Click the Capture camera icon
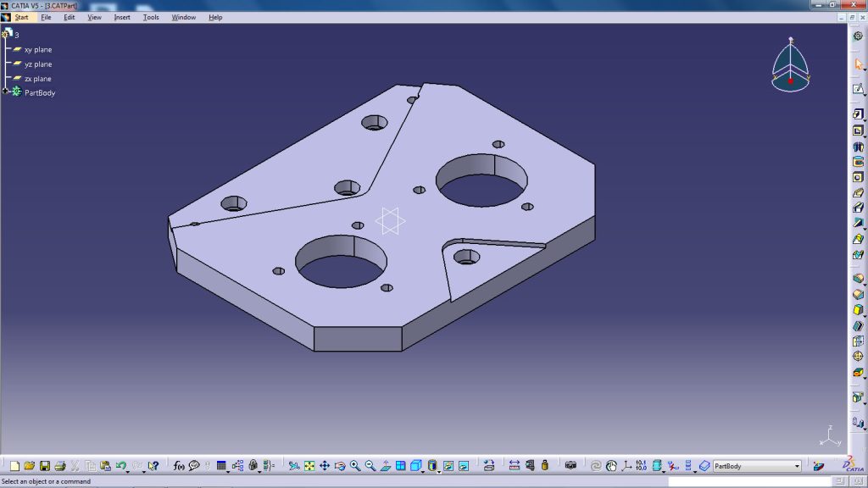This screenshot has height=488, width=868. pos(570,466)
